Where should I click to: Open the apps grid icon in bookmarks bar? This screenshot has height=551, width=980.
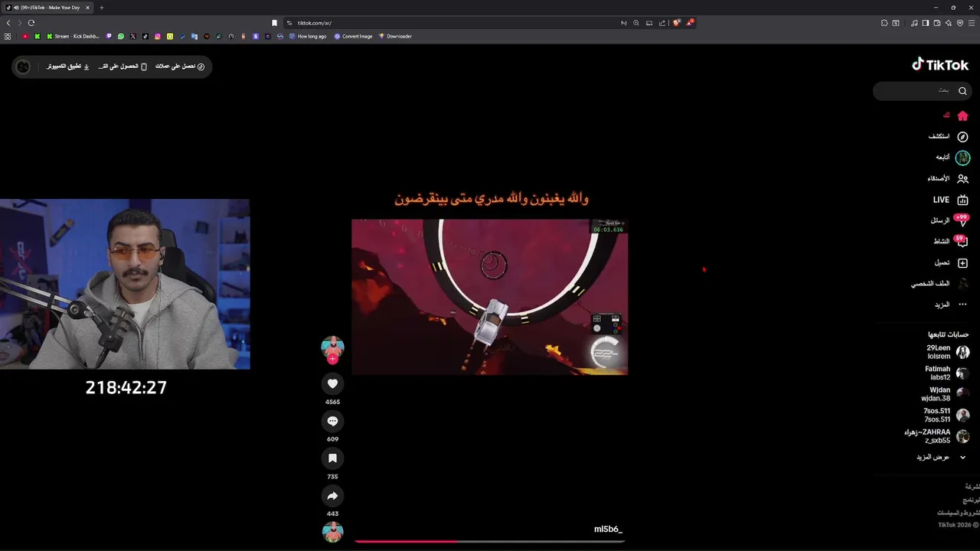8,36
